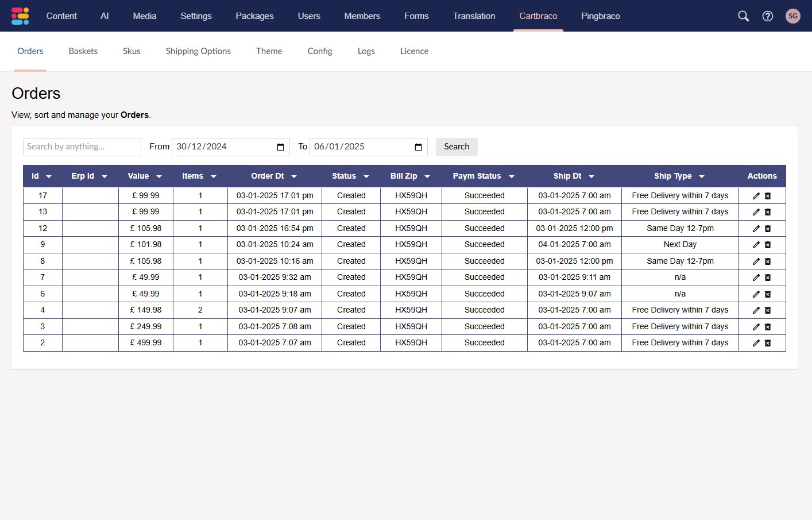Image resolution: width=812 pixels, height=520 pixels.
Task: Switch to the Config tab
Action: 320,51
